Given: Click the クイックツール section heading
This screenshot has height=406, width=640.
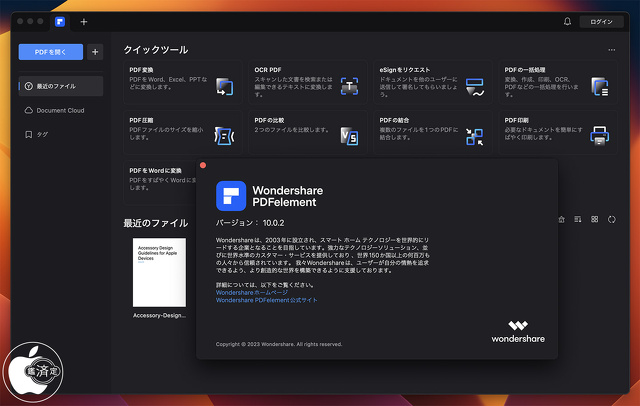Looking at the screenshot, I should pos(156,50).
